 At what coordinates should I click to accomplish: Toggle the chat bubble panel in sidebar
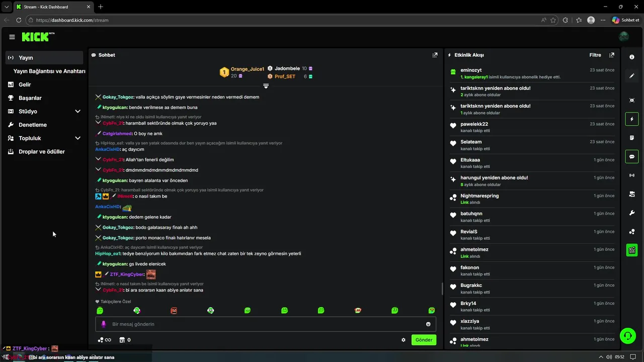coord(632,156)
